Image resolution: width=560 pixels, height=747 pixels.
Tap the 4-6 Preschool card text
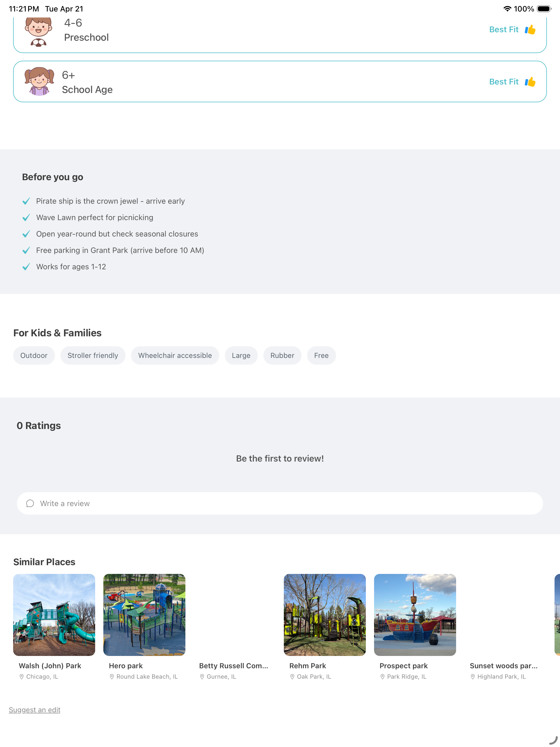coord(86,30)
